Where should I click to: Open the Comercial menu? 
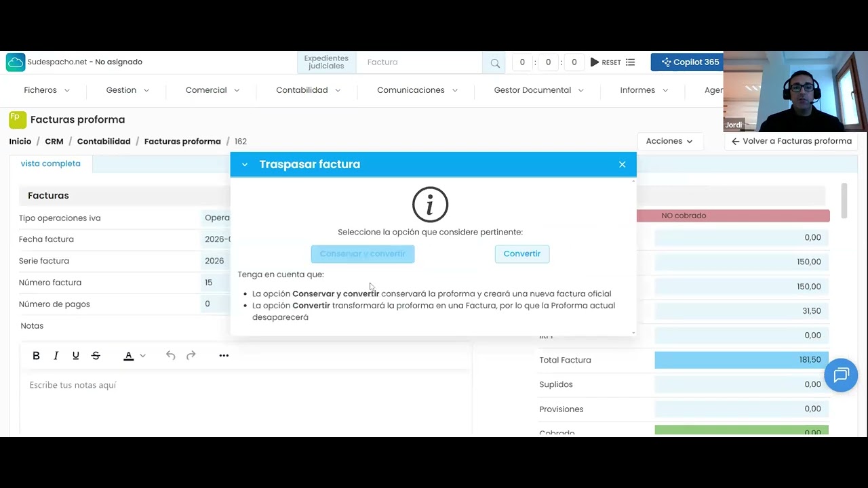tap(212, 90)
